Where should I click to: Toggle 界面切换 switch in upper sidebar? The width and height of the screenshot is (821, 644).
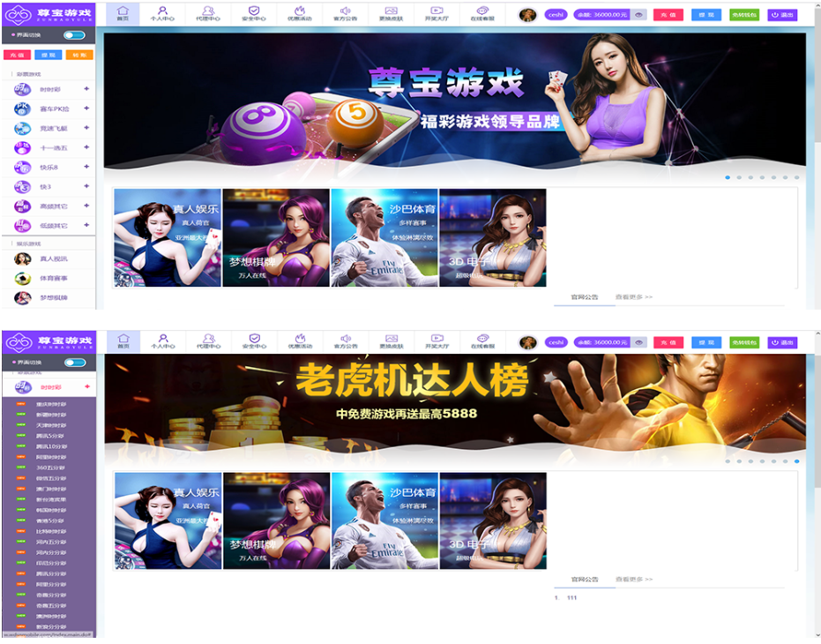(74, 35)
